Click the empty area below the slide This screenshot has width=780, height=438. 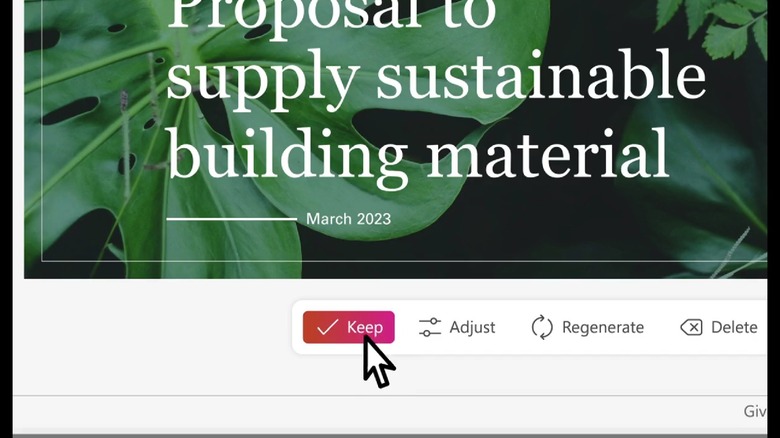(149, 338)
